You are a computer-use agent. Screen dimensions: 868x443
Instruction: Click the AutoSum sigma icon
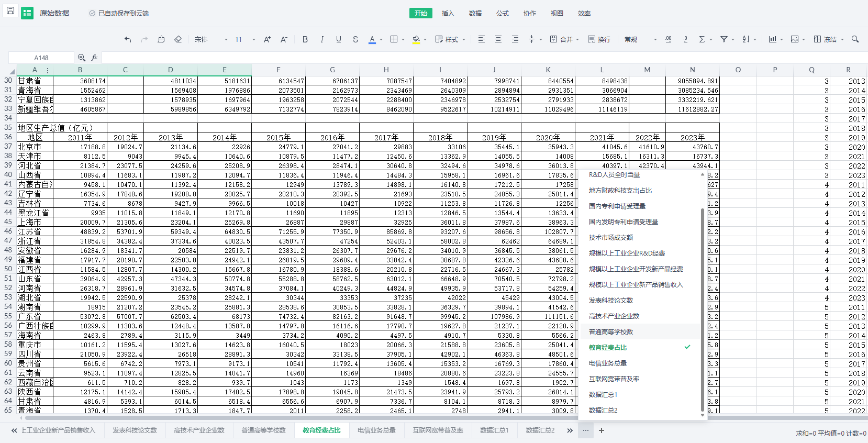(x=702, y=39)
